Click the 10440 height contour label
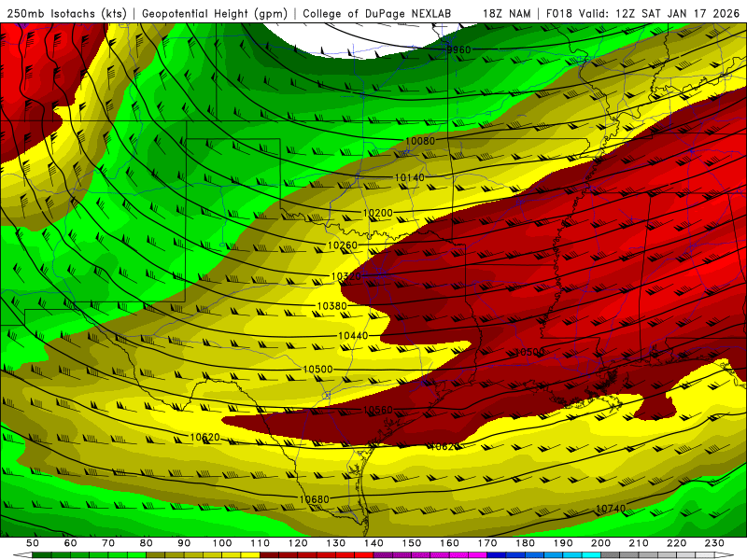 (353, 336)
